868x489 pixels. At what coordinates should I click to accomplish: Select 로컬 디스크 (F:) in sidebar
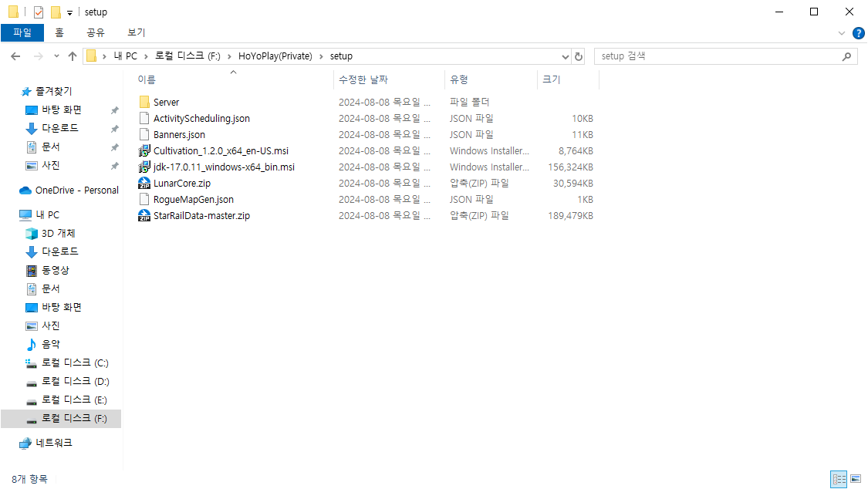(x=61, y=418)
